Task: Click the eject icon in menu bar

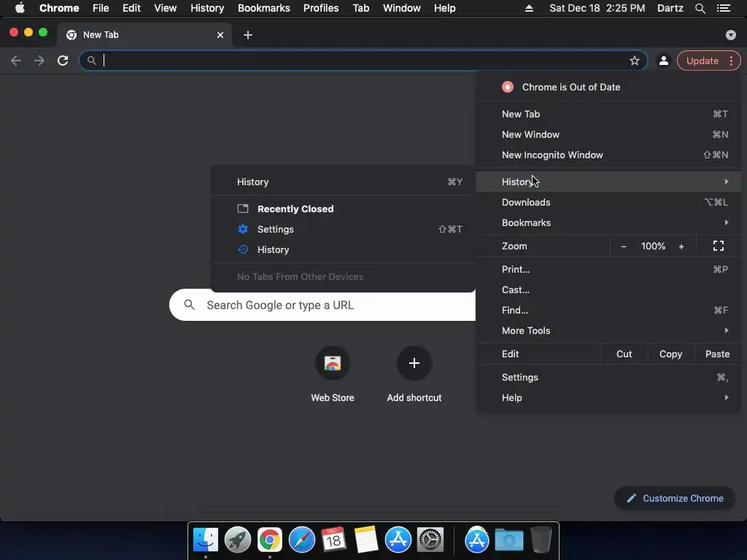Action: tap(530, 8)
